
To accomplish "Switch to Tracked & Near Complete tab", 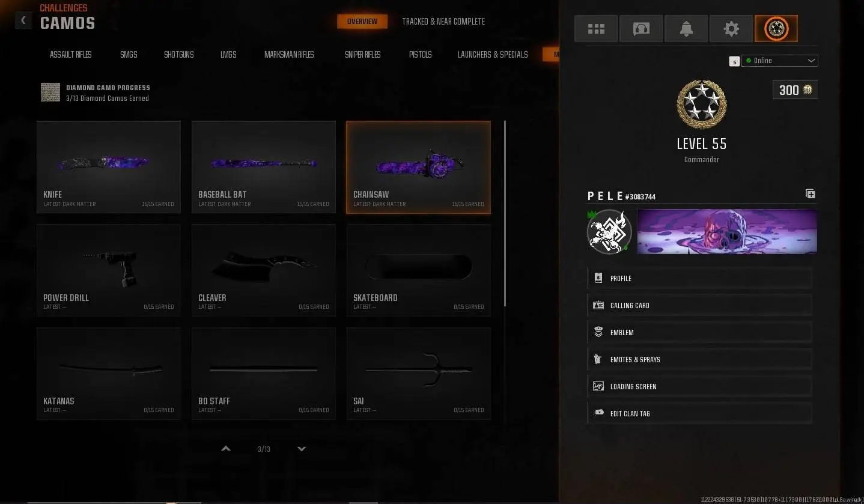I will [443, 22].
